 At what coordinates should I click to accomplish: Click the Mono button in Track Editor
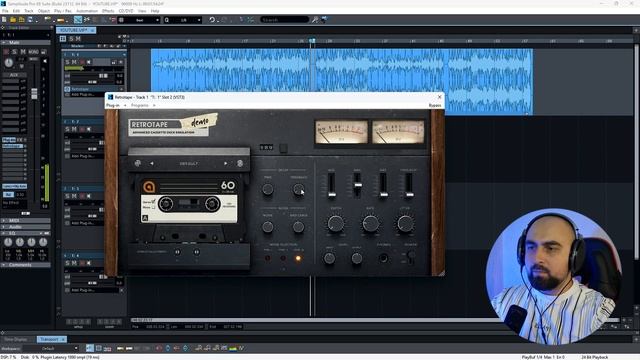tap(33, 52)
